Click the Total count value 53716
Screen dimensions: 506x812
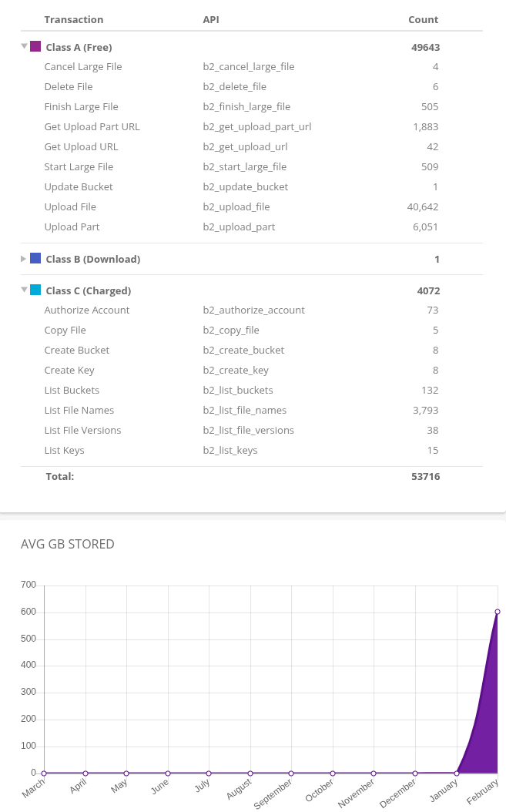[425, 476]
